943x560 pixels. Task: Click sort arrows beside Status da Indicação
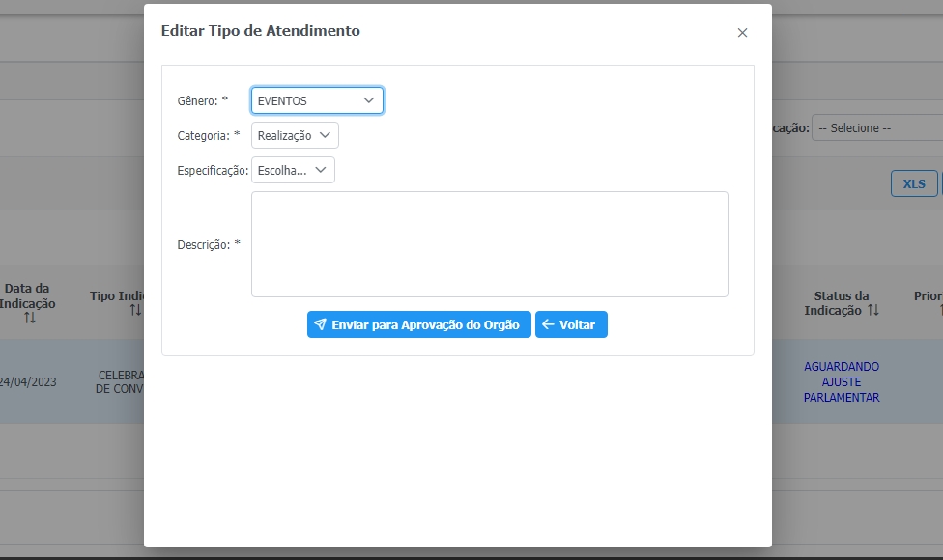[x=873, y=310]
